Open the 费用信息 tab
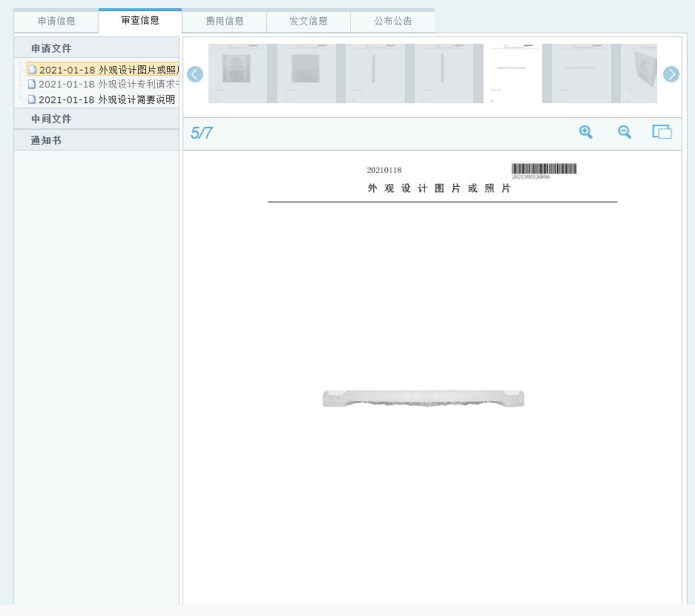This screenshot has height=616, width=695. tap(225, 21)
